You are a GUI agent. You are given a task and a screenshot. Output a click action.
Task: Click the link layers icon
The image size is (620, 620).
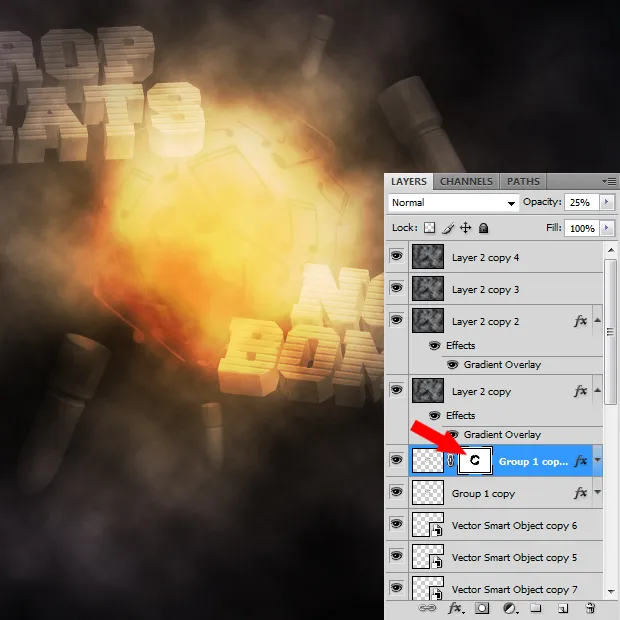[427, 608]
